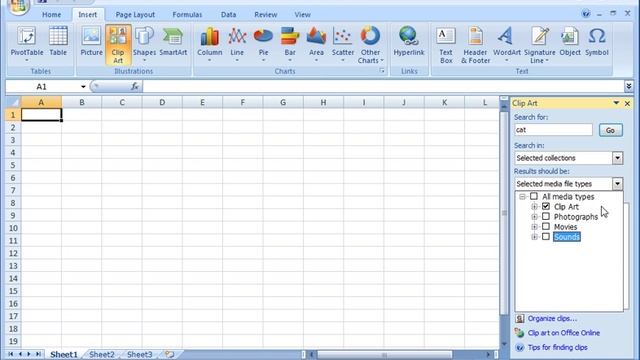Expand the Movies tree node
The width and height of the screenshot is (640, 360).
[x=534, y=227]
